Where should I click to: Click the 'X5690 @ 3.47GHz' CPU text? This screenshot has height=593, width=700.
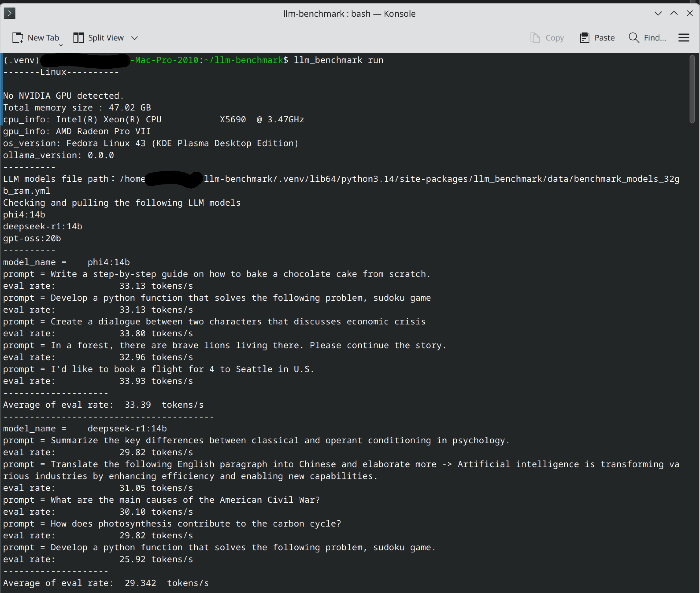point(262,120)
